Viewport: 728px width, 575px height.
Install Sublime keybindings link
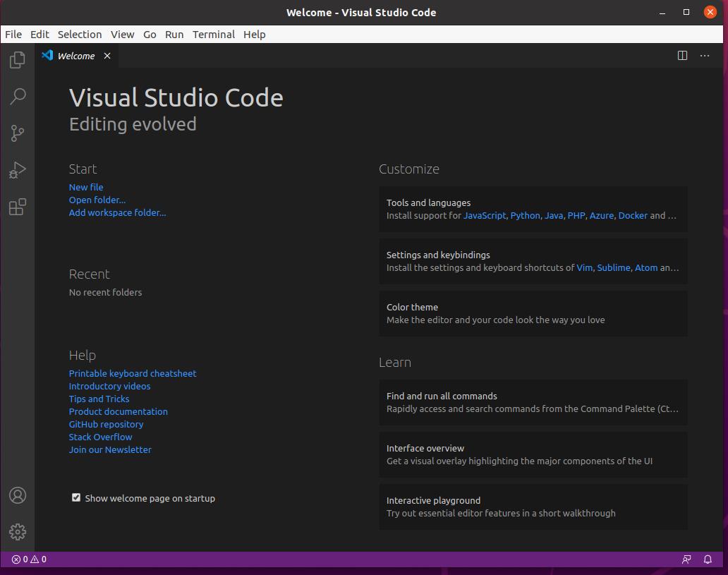point(613,267)
